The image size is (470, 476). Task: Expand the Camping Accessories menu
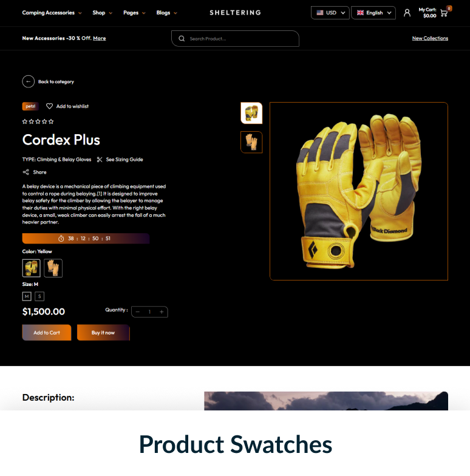pyautogui.click(x=52, y=13)
